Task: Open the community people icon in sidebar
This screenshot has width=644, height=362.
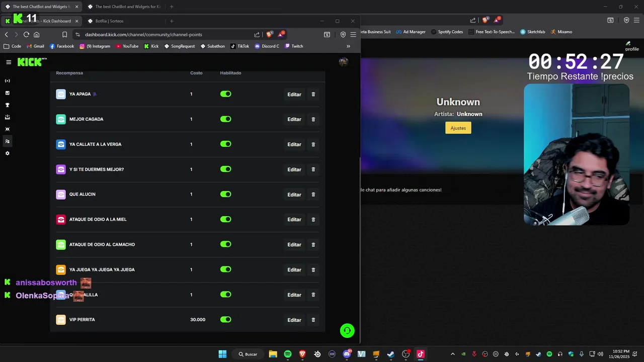Action: coord(8,141)
